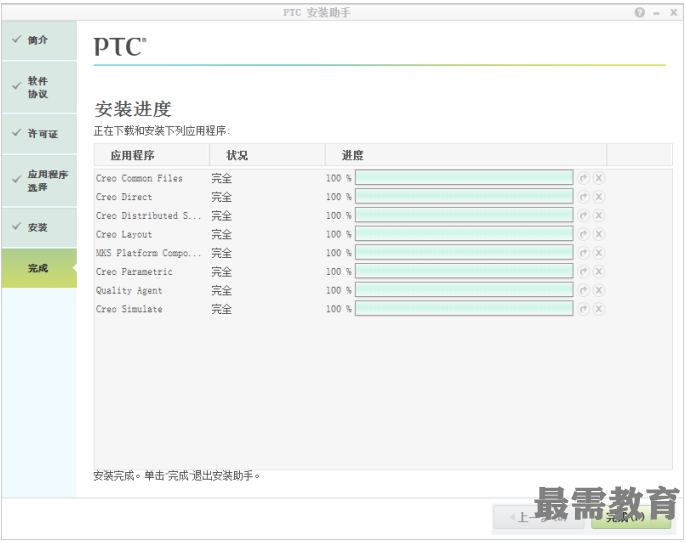This screenshot has height=543, width=686.
Task: Click the PTC logo
Action: 120,46
